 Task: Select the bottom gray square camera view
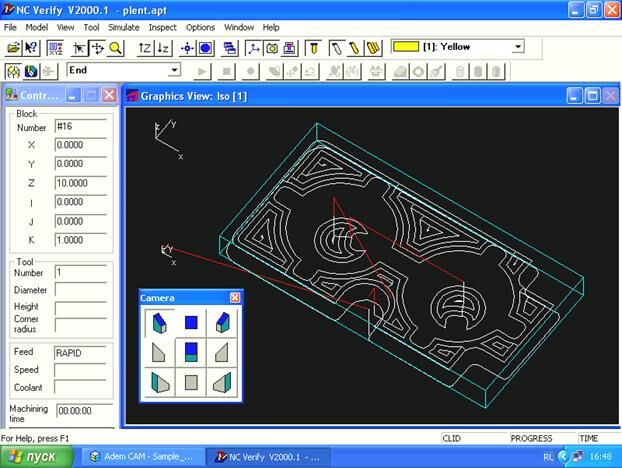click(x=191, y=382)
